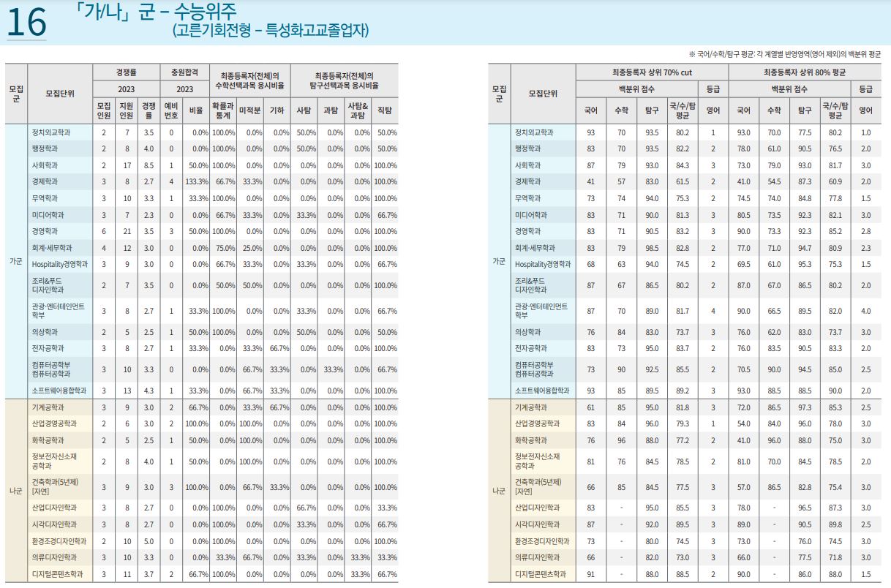Click the '지원인원' column header
The width and height of the screenshot is (891, 588).
click(x=126, y=110)
